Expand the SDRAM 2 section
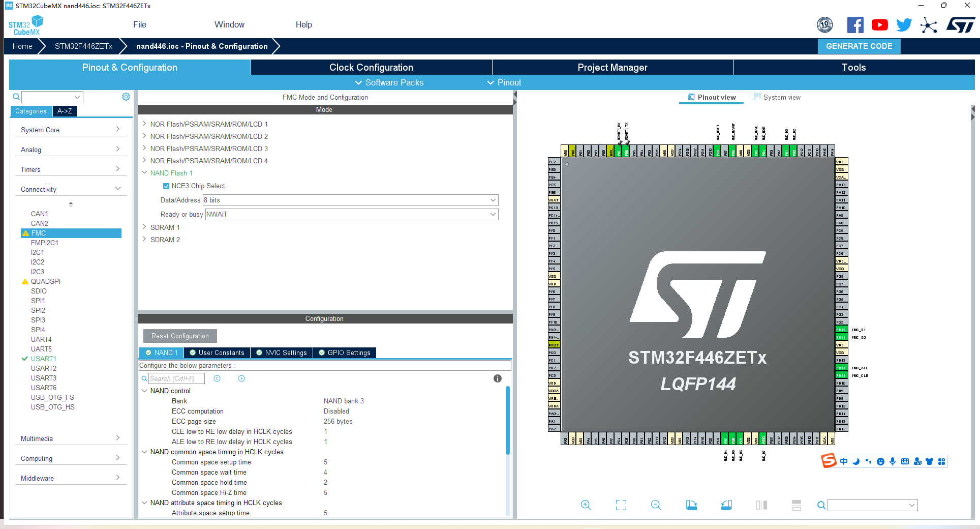This screenshot has width=980, height=529. (144, 239)
